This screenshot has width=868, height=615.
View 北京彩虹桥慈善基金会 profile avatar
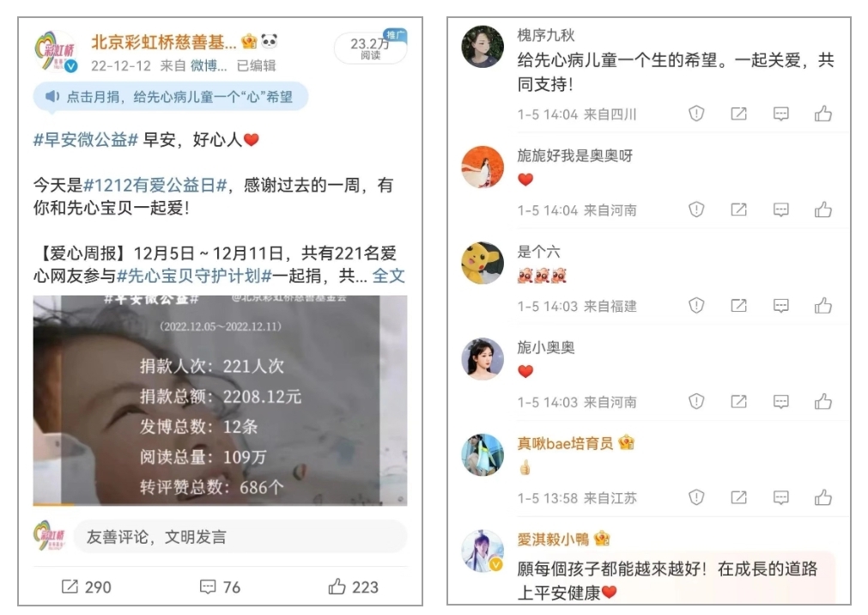(x=55, y=52)
